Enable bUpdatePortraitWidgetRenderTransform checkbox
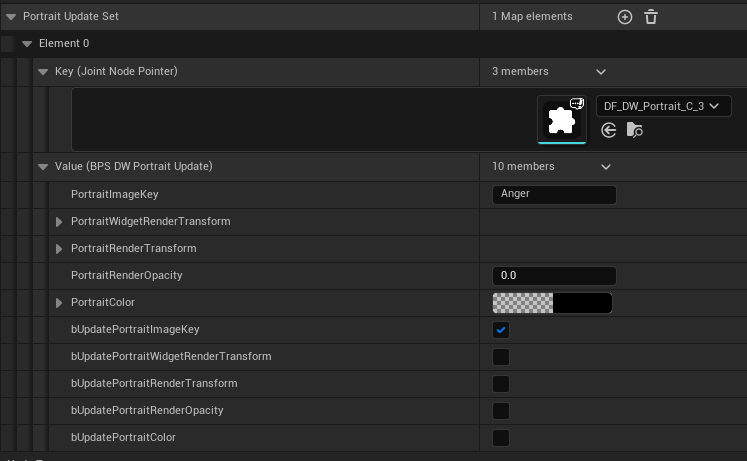This screenshot has height=461, width=747. coord(501,357)
